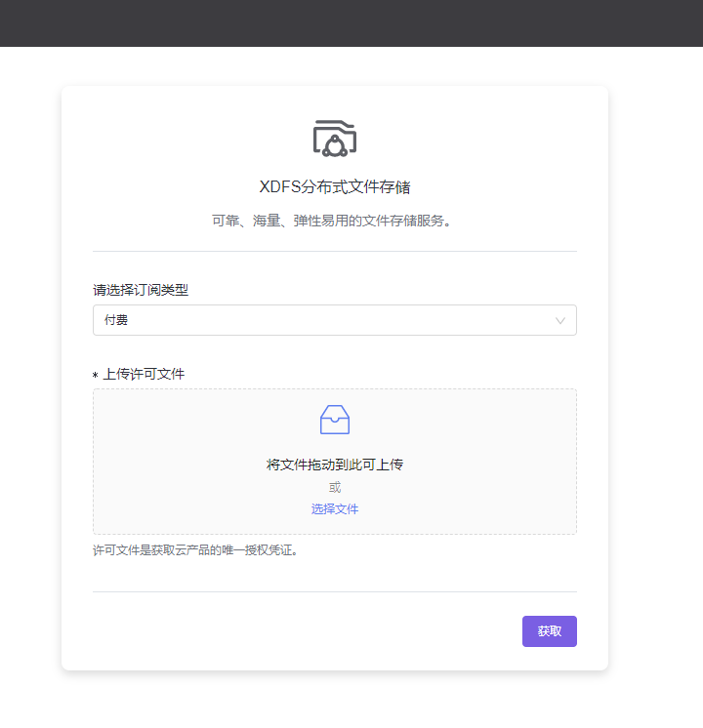
Task: Click the XDFS字样 'XDFS' in the title
Action: (280, 187)
